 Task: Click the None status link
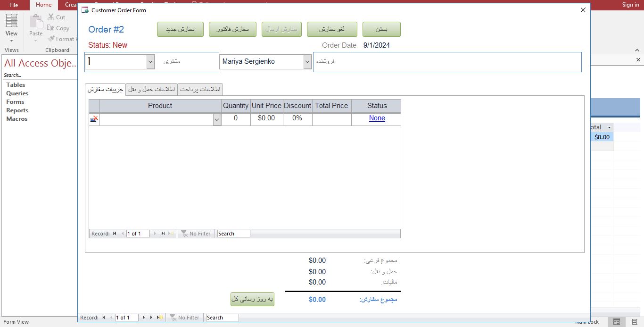click(377, 118)
